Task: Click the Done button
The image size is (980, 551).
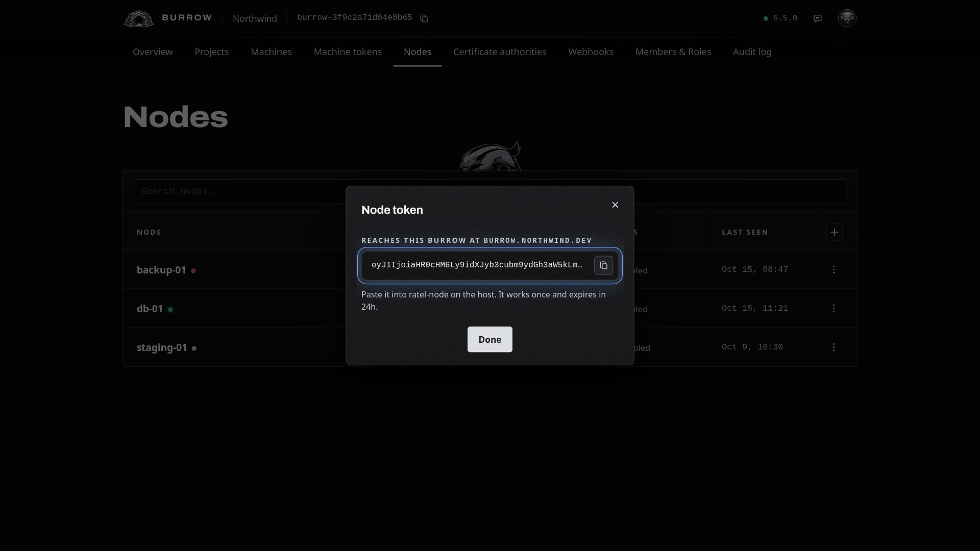Action: 490,339
